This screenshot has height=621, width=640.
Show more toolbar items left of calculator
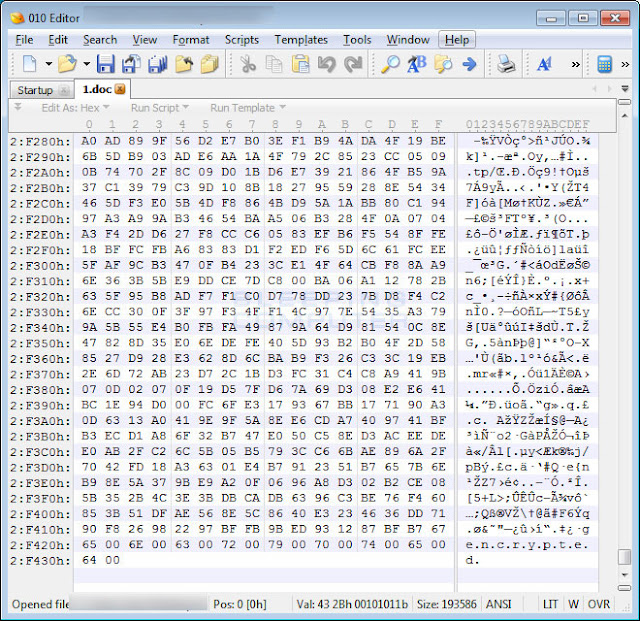coord(576,65)
